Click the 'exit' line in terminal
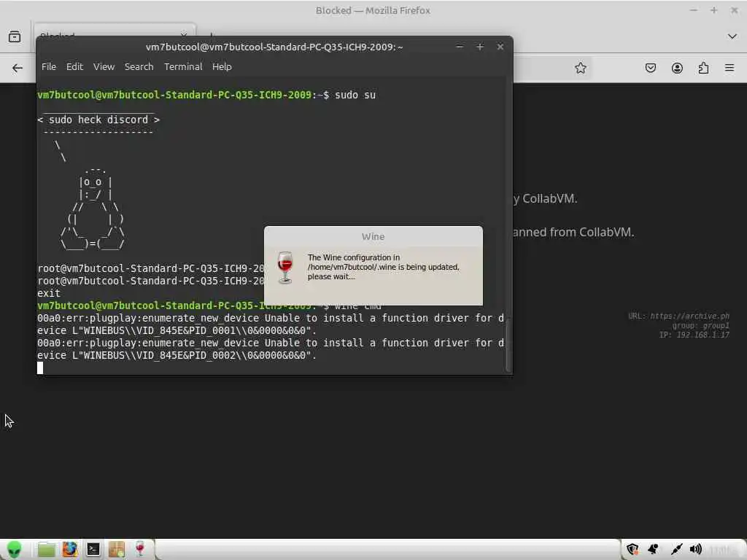Image resolution: width=747 pixels, height=560 pixels. point(49,293)
